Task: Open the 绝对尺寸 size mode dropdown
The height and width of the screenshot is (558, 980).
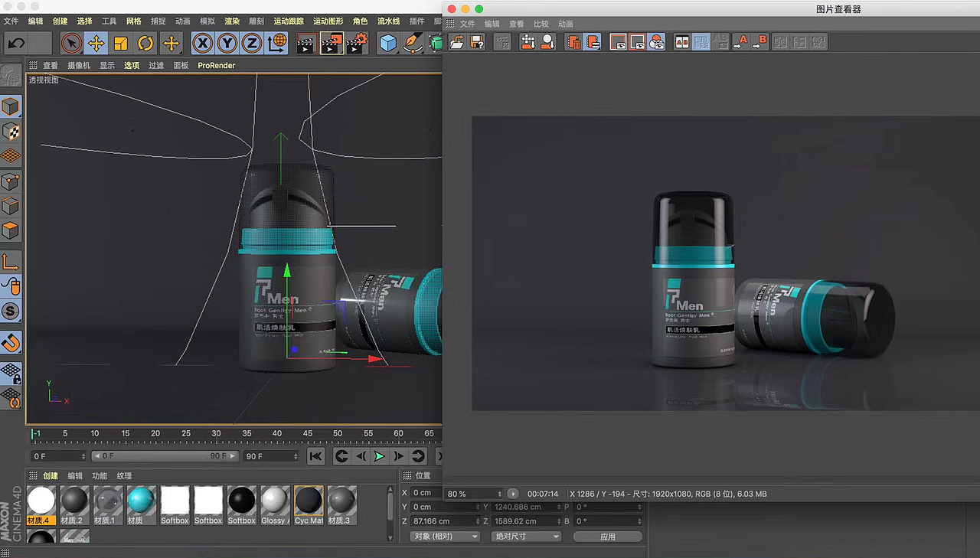Action: [x=528, y=537]
